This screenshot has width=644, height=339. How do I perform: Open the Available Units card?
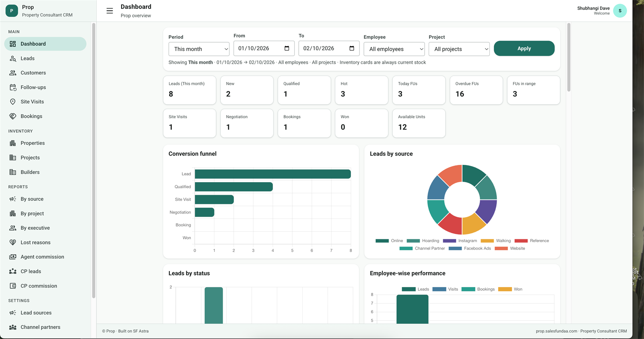tap(419, 123)
